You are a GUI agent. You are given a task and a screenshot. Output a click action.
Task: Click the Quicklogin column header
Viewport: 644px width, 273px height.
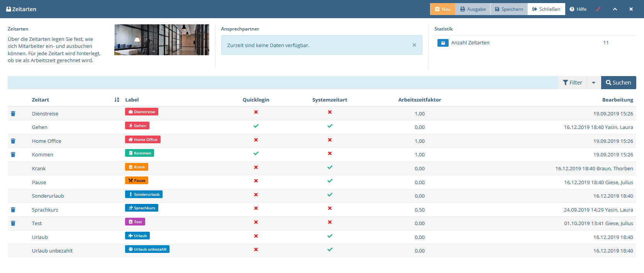pyautogui.click(x=256, y=100)
